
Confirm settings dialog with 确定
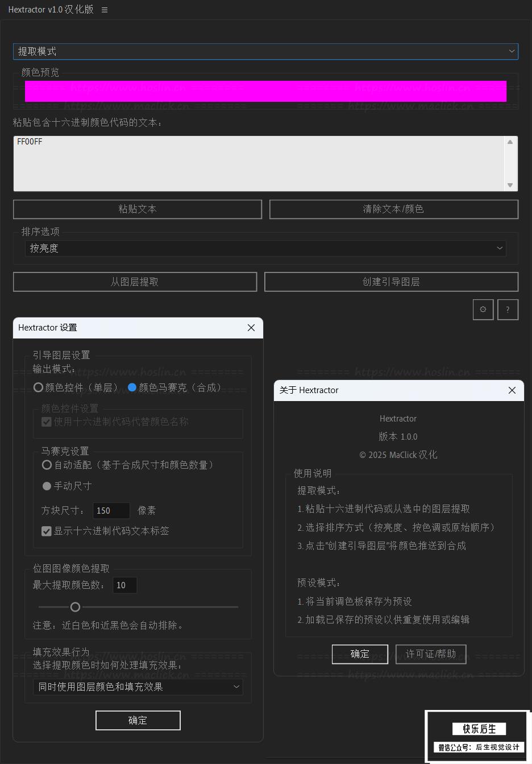[138, 720]
